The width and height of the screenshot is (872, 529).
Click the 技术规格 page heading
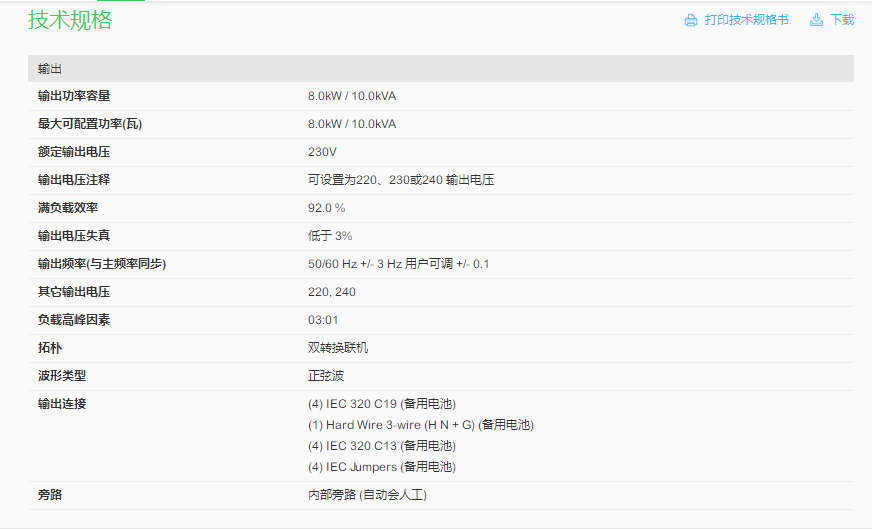(70, 20)
